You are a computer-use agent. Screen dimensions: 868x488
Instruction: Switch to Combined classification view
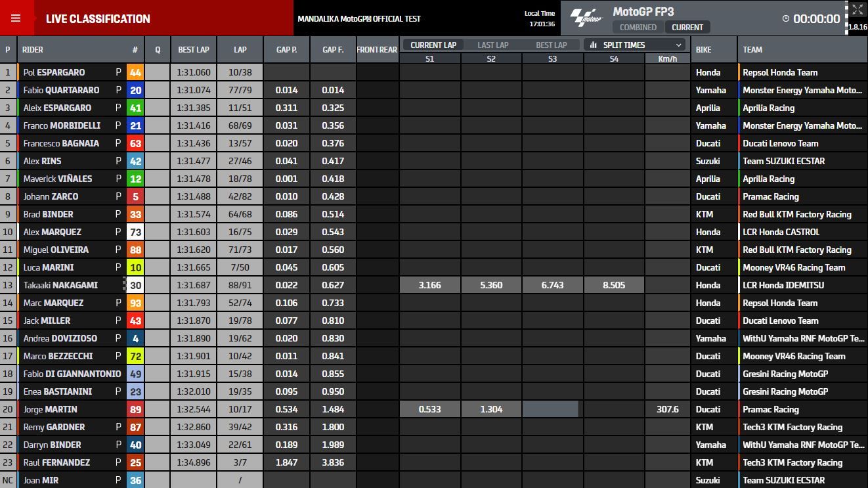tap(638, 28)
